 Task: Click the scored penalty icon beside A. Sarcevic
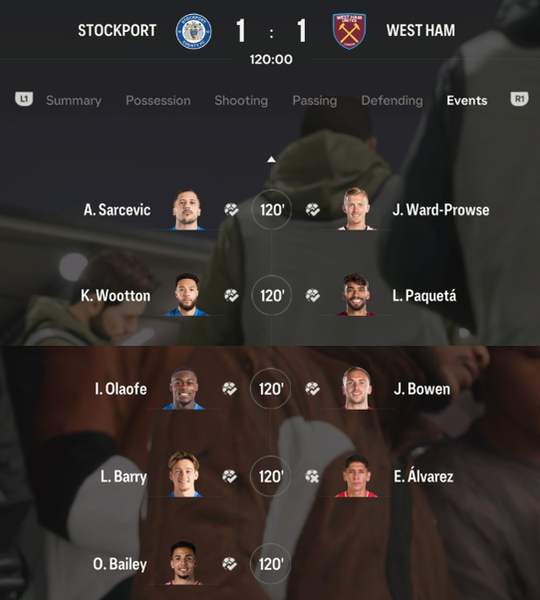click(x=231, y=209)
